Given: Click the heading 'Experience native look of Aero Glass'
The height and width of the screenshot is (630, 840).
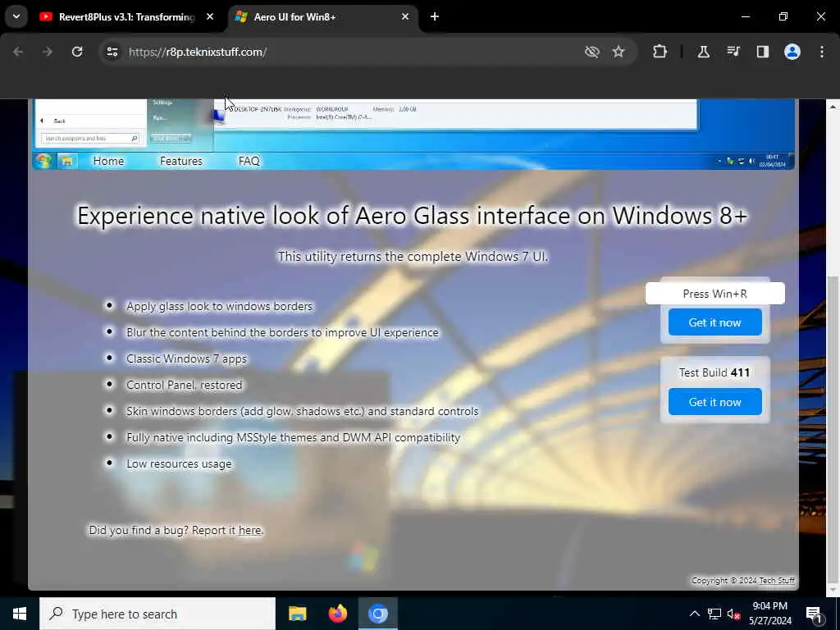Looking at the screenshot, I should (x=412, y=216).
